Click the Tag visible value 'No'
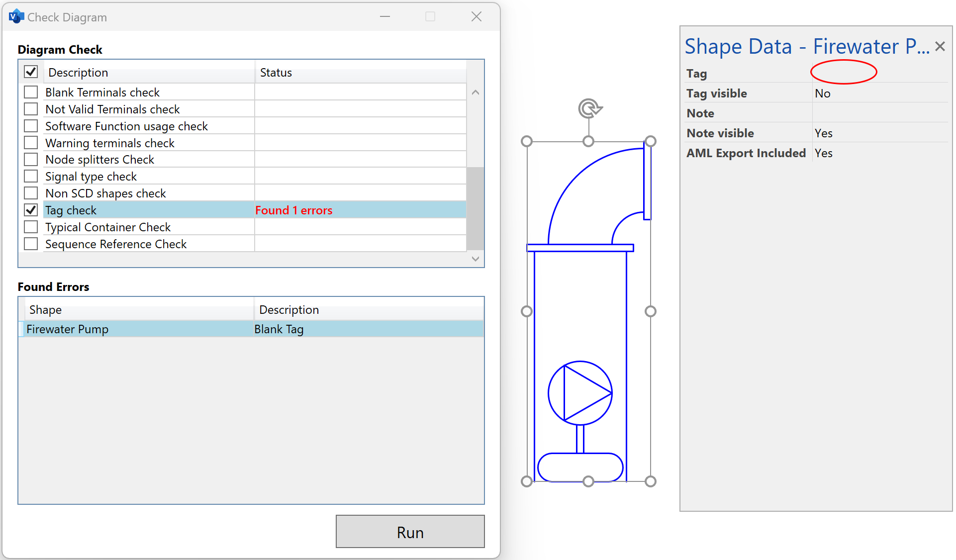 (x=822, y=93)
